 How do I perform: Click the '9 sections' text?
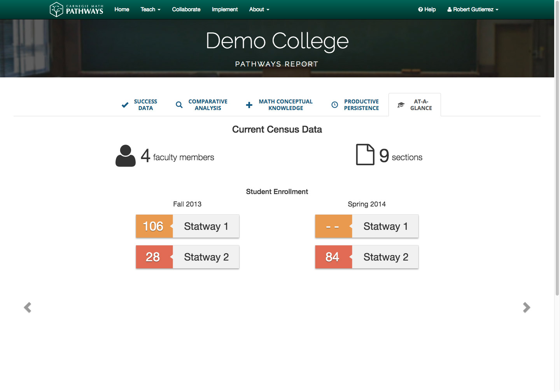[401, 156]
